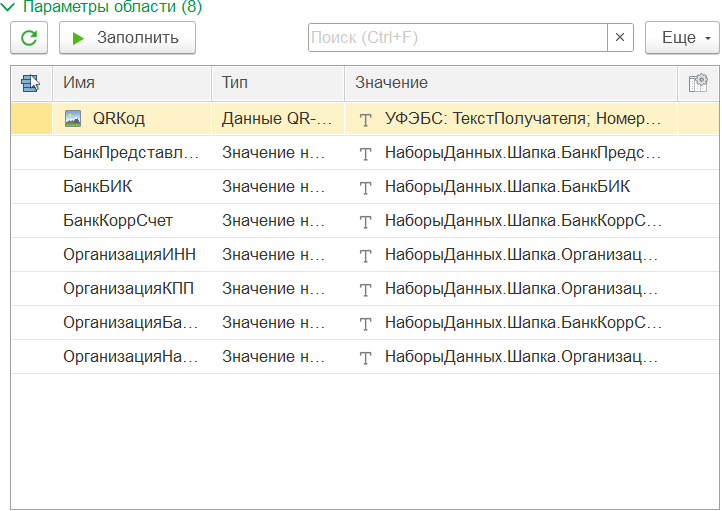This screenshot has width=722, height=511.
Task: Collapse the Параметры области (8) section
Action: point(8,6)
